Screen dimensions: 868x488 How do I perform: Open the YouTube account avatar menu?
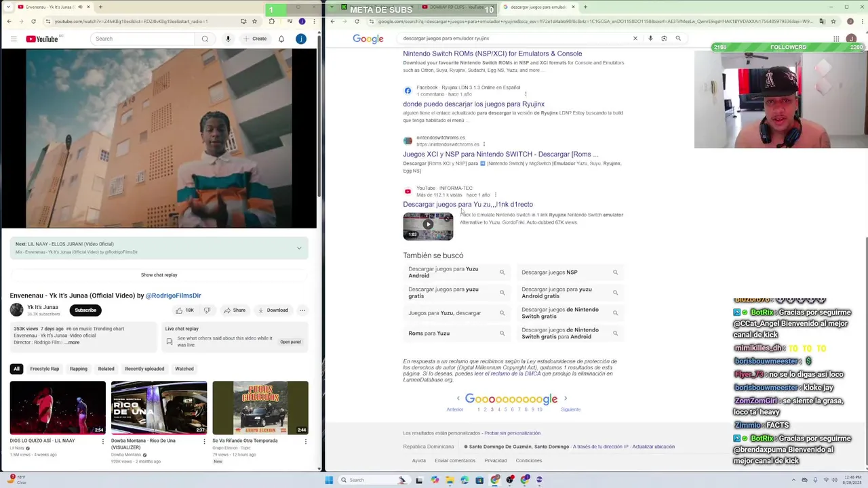coord(301,39)
